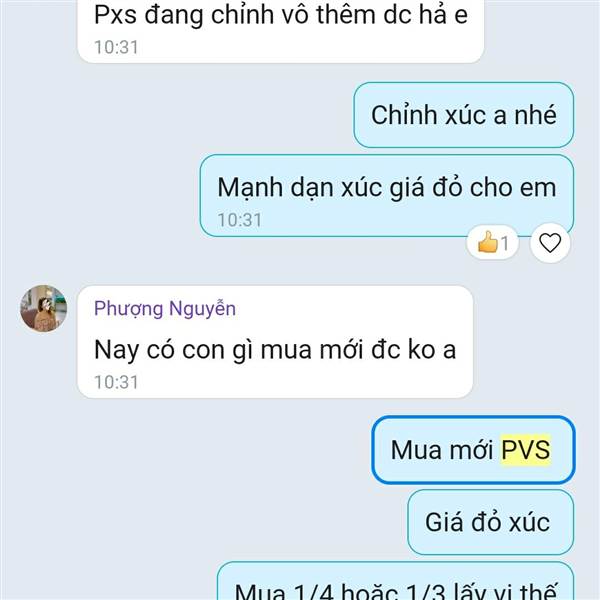The width and height of the screenshot is (600, 600).
Task: Tap the 'Pxs đang chỉnh vô thêm' message
Action: click(280, 29)
